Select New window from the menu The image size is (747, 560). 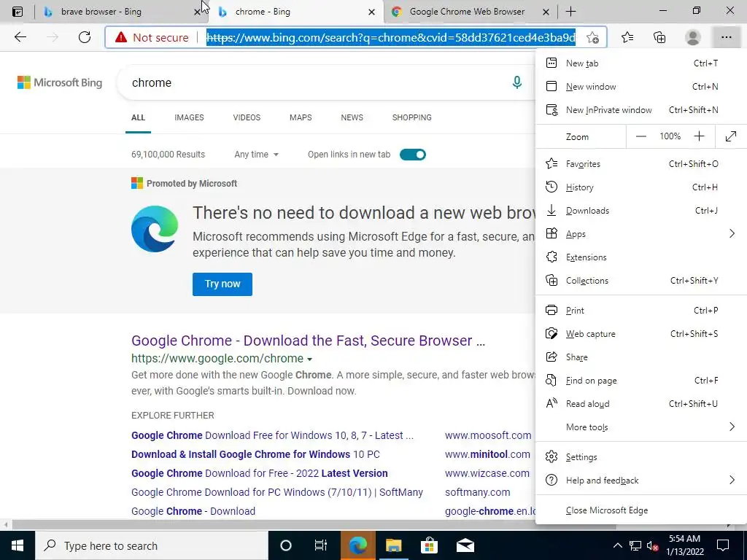pos(641,87)
